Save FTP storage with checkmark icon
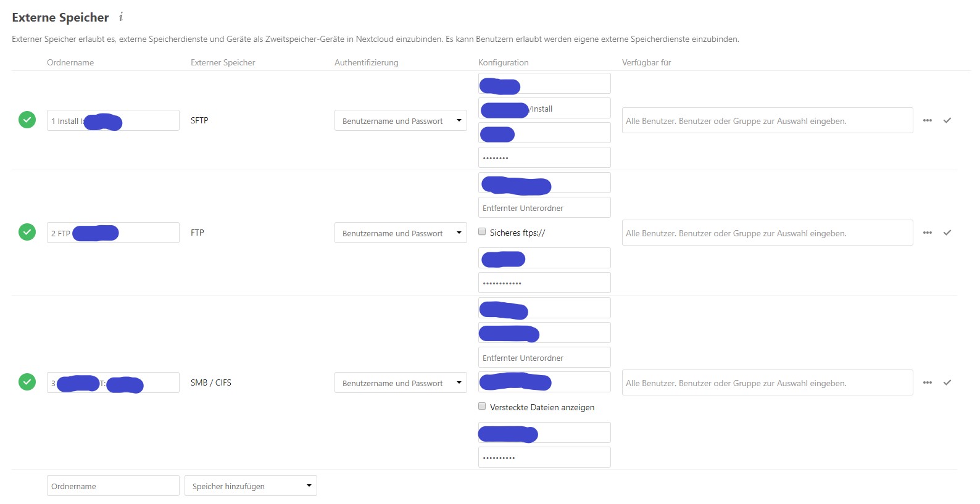 [947, 233]
